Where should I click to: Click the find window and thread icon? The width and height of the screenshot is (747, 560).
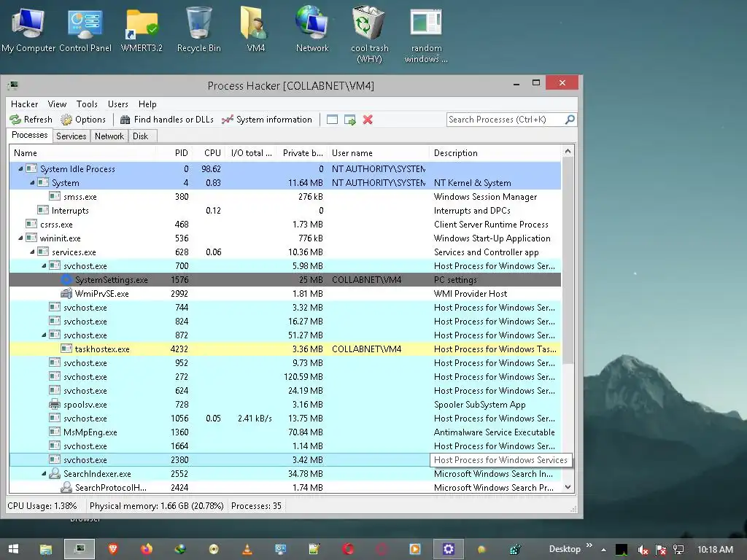pyautogui.click(x=349, y=120)
